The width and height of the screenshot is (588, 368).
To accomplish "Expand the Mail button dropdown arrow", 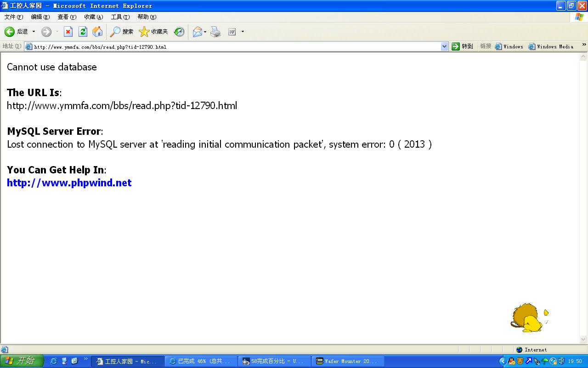I will [205, 32].
